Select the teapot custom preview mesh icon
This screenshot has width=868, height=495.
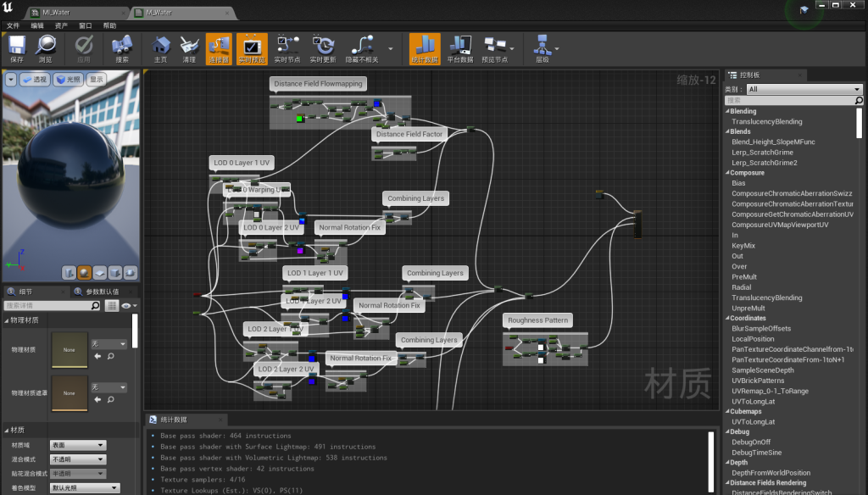tap(131, 272)
